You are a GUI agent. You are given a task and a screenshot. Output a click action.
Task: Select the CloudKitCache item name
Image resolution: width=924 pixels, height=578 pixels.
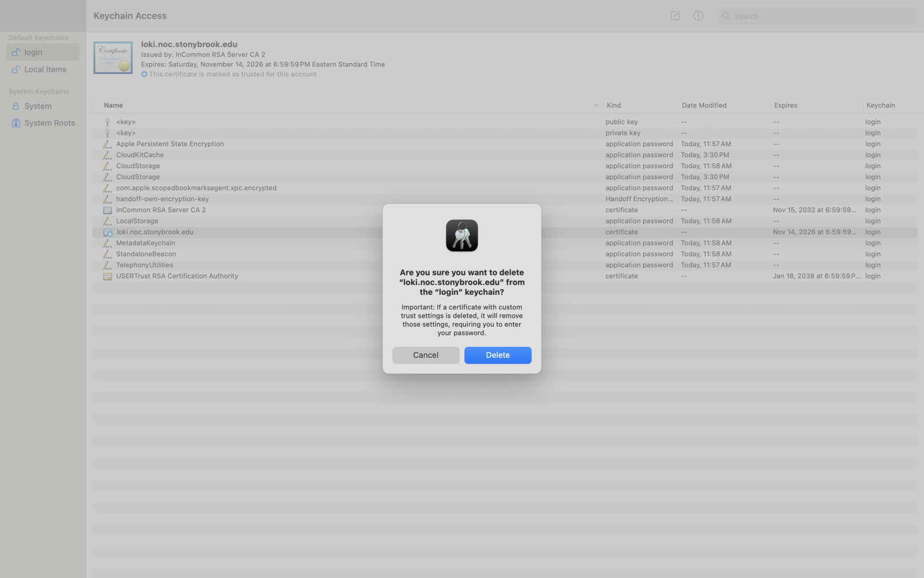coord(140,155)
